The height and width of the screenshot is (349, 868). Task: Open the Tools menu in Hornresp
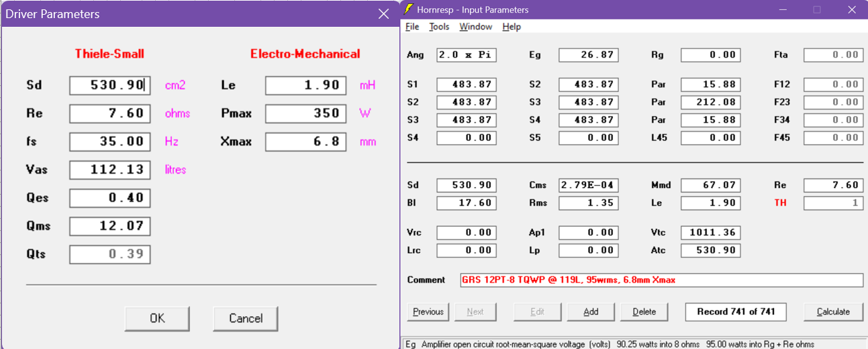[439, 27]
